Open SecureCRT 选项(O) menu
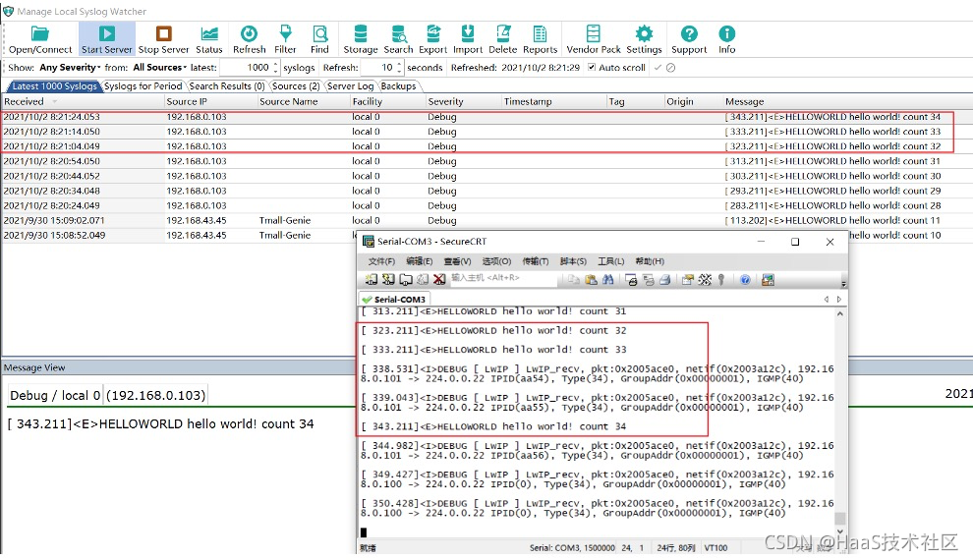 [x=496, y=261]
